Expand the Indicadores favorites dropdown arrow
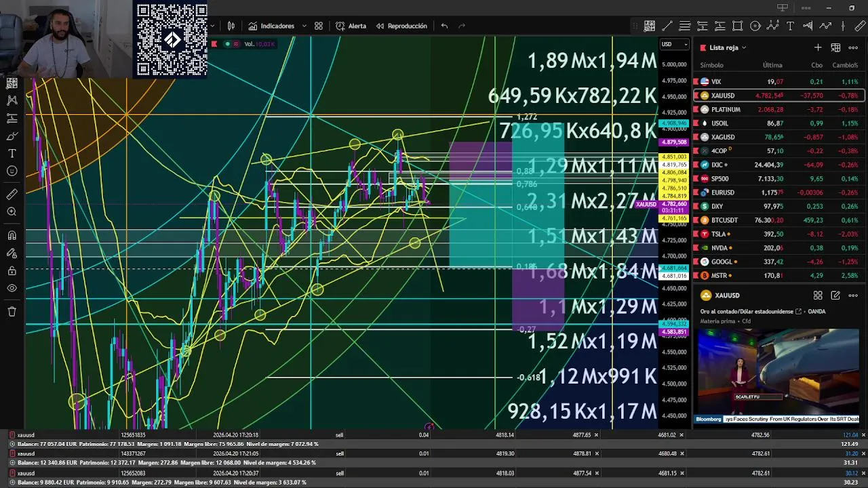This screenshot has height=488, width=868. 304,26
